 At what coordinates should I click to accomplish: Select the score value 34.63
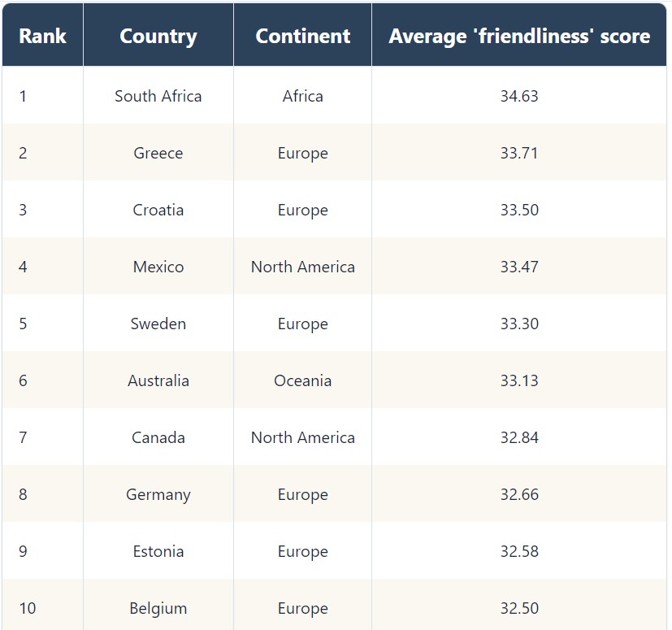pyautogui.click(x=519, y=96)
